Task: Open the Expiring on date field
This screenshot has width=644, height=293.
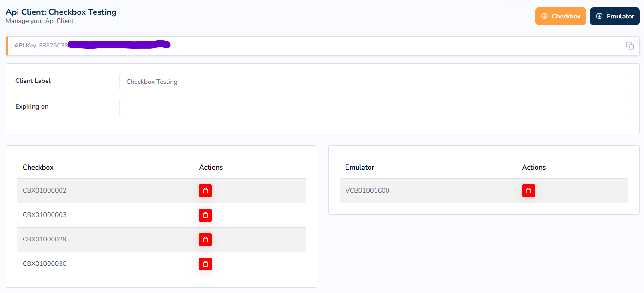Action: pos(374,108)
